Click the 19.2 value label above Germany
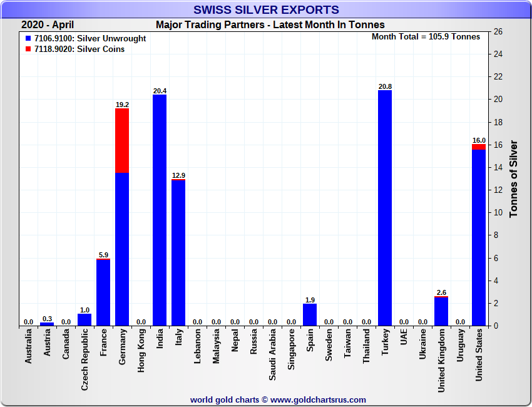This screenshot has height=407, width=532. [x=122, y=105]
